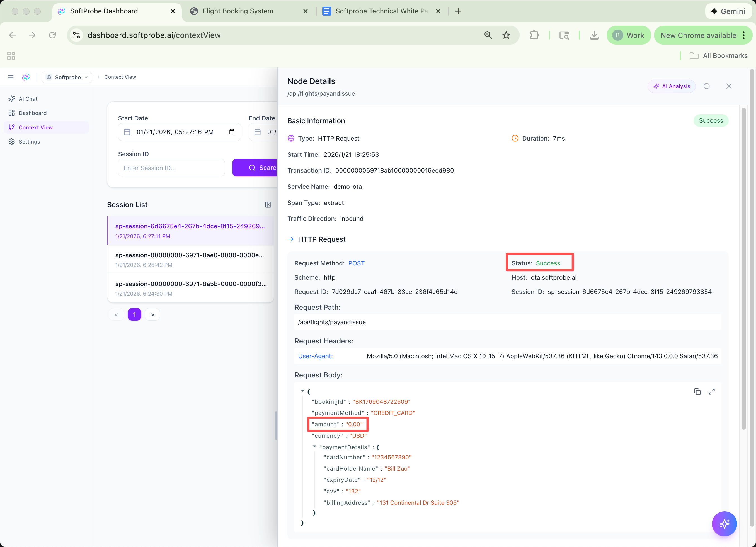Open the floating AI assistant button
The image size is (756, 547).
(x=724, y=524)
